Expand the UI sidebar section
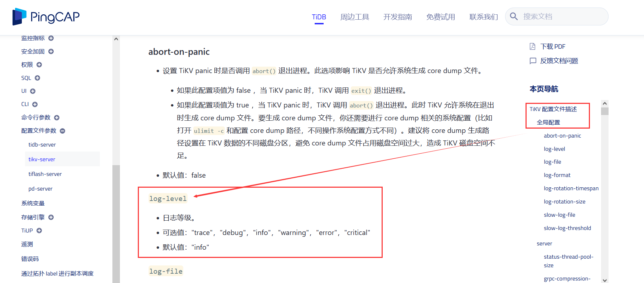The height and width of the screenshot is (283, 644). coord(33,91)
